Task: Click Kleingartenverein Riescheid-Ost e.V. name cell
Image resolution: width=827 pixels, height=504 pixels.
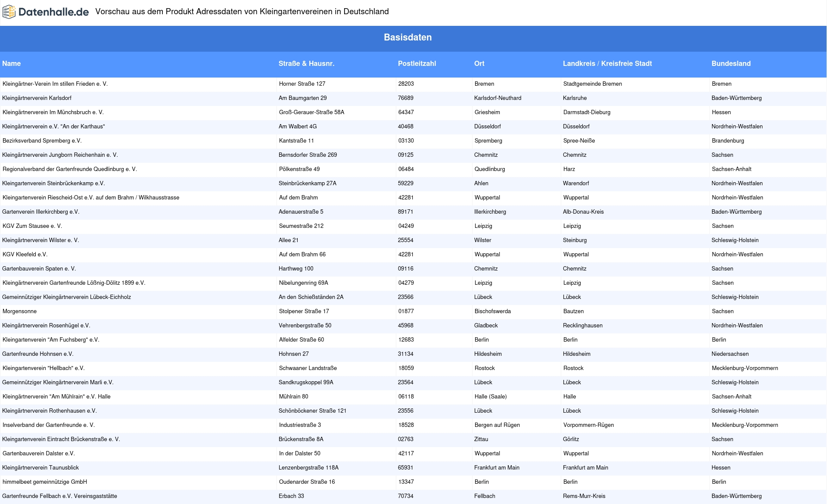Action: point(91,198)
